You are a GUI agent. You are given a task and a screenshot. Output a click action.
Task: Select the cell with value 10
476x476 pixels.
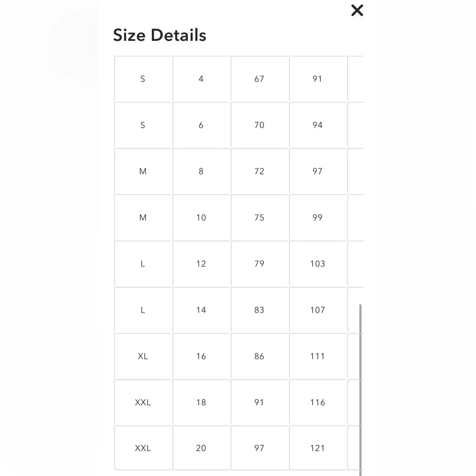pos(201,218)
